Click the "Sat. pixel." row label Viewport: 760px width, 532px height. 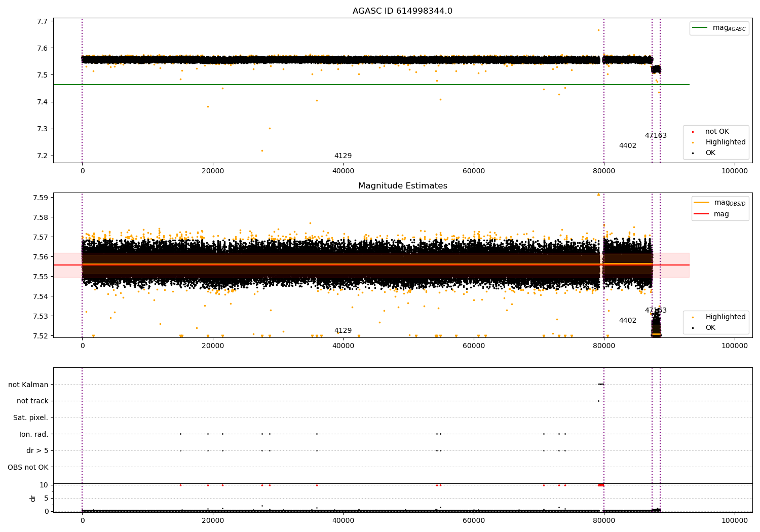click(30, 418)
